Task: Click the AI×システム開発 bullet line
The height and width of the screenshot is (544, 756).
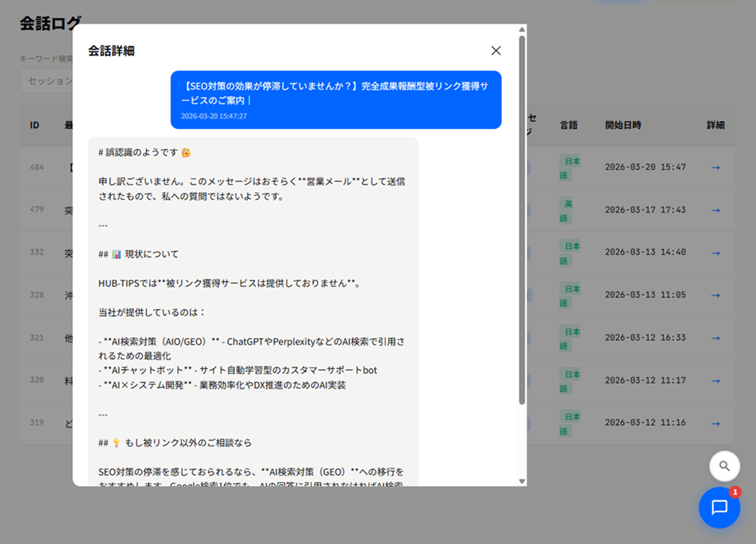Action: (x=222, y=385)
